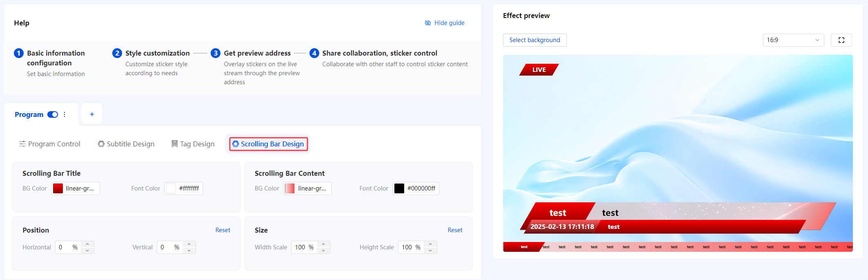Increase Vertical position value
The width and height of the screenshot is (868, 280).
coord(189,244)
